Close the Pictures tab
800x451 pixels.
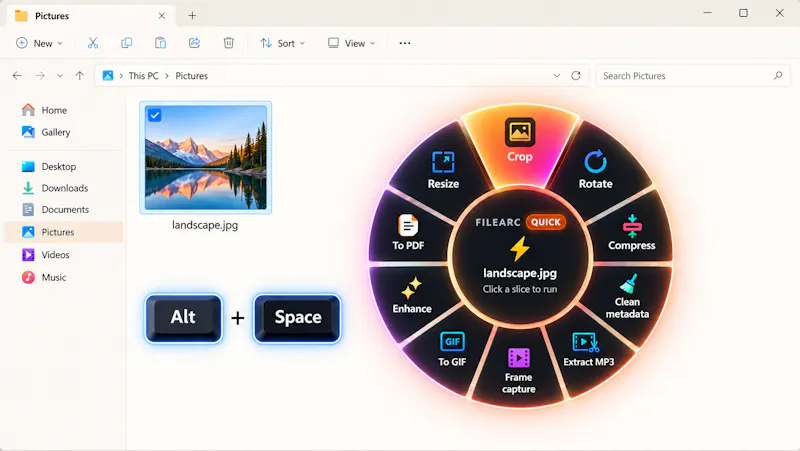(x=162, y=16)
